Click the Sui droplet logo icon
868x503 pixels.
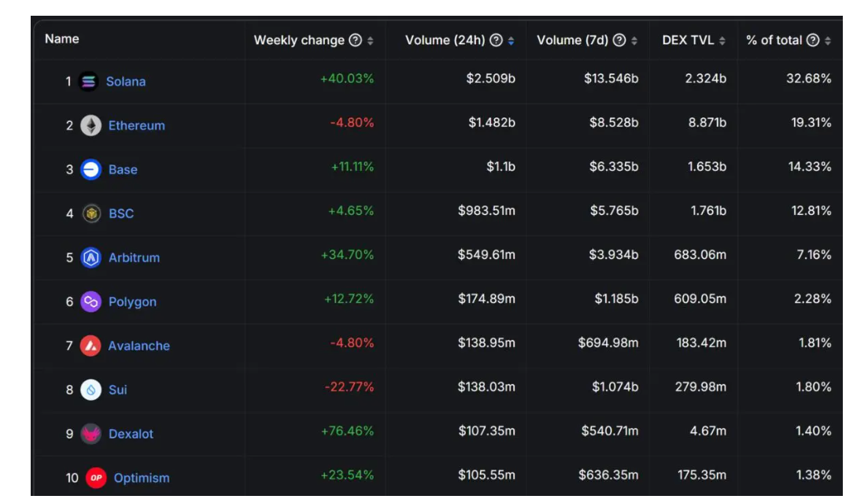point(90,390)
